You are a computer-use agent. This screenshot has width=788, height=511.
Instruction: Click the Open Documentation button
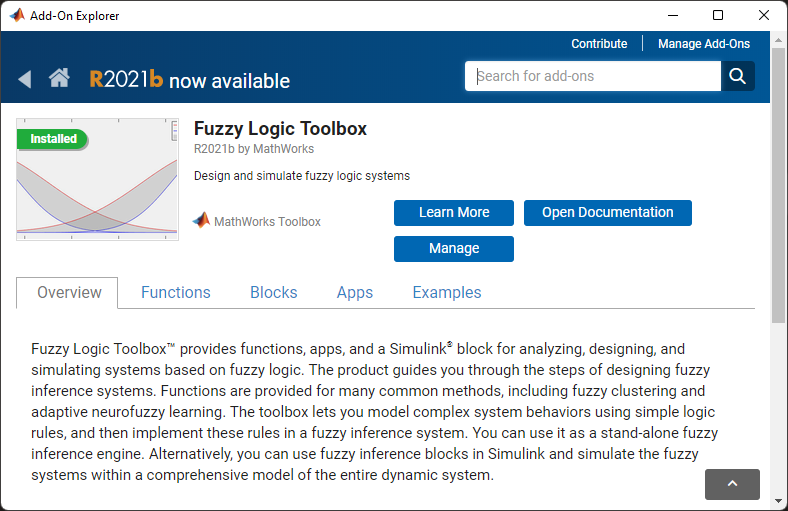coord(607,213)
